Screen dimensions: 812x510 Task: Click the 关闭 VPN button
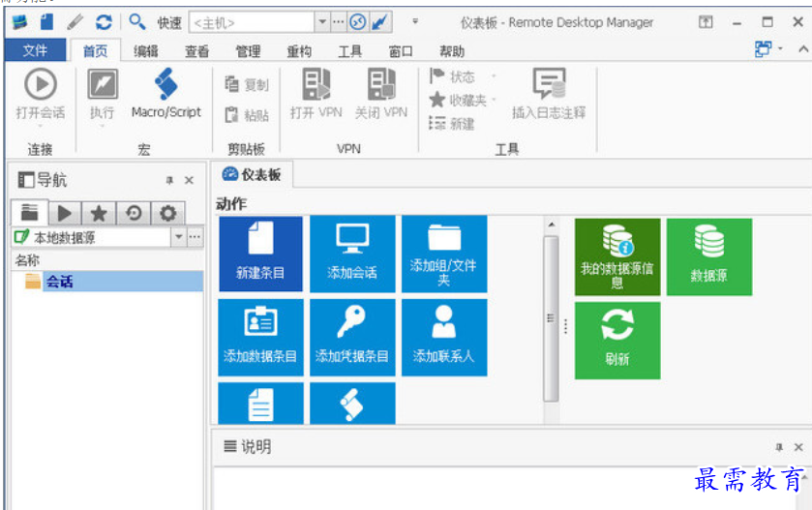381,94
